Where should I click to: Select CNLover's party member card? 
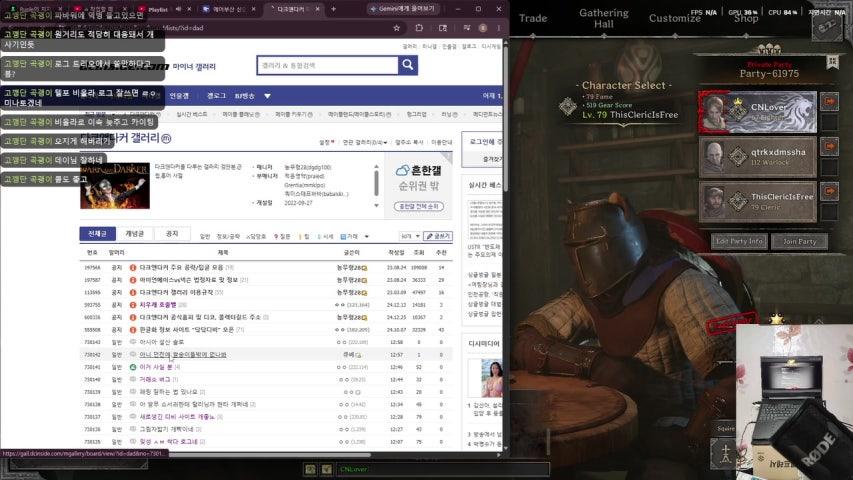click(758, 112)
